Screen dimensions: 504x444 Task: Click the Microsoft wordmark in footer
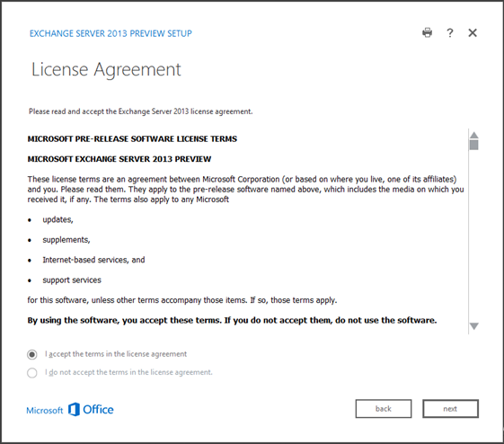(x=45, y=411)
